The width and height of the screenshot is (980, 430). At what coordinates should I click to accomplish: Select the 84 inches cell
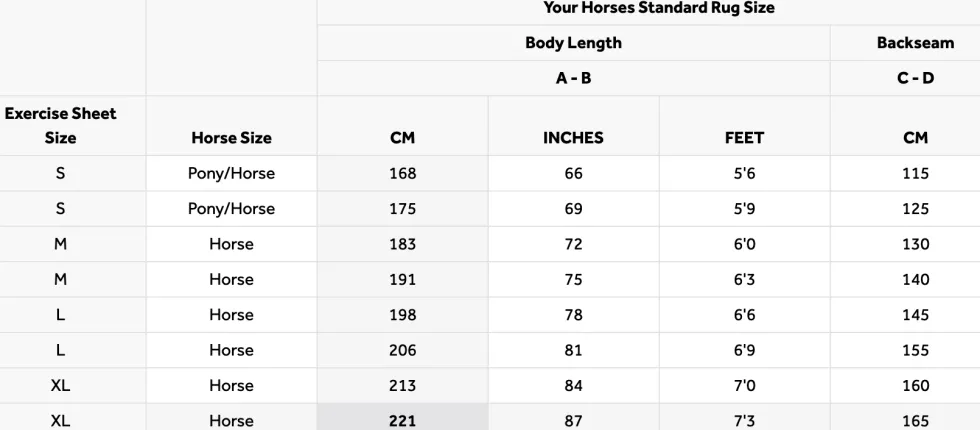click(x=573, y=386)
